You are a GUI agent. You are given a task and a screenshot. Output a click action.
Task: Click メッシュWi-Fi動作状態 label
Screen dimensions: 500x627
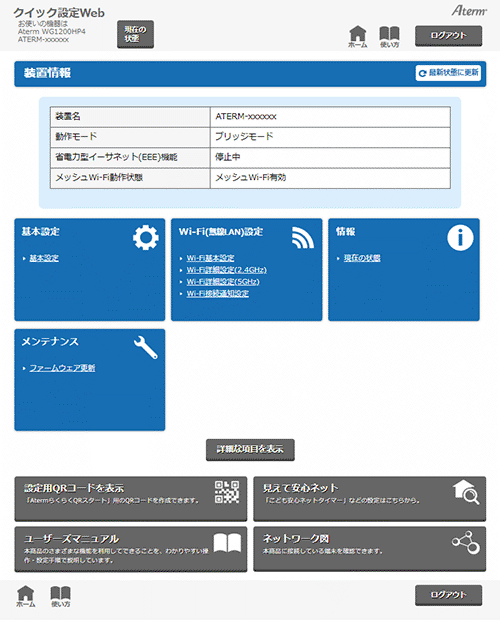click(x=99, y=178)
